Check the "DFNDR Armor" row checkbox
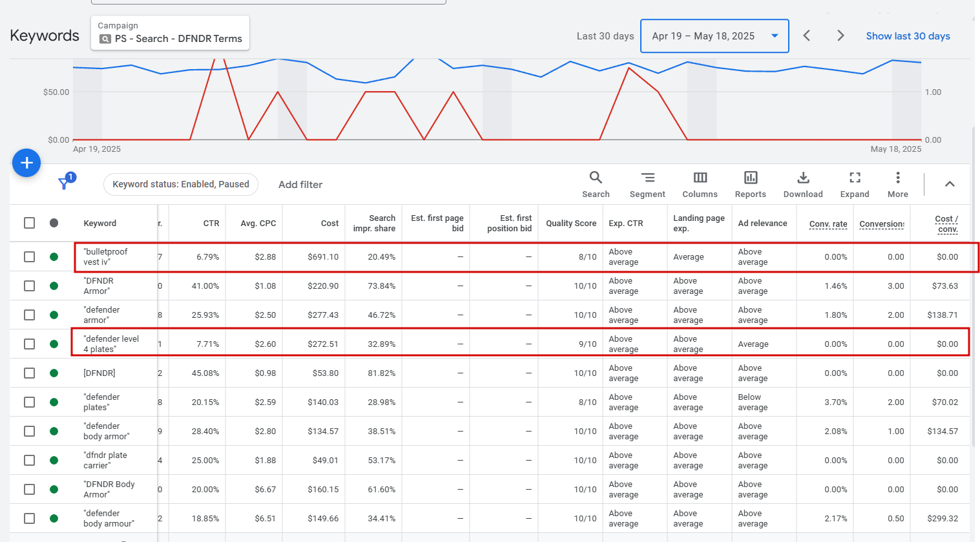 pyautogui.click(x=29, y=286)
